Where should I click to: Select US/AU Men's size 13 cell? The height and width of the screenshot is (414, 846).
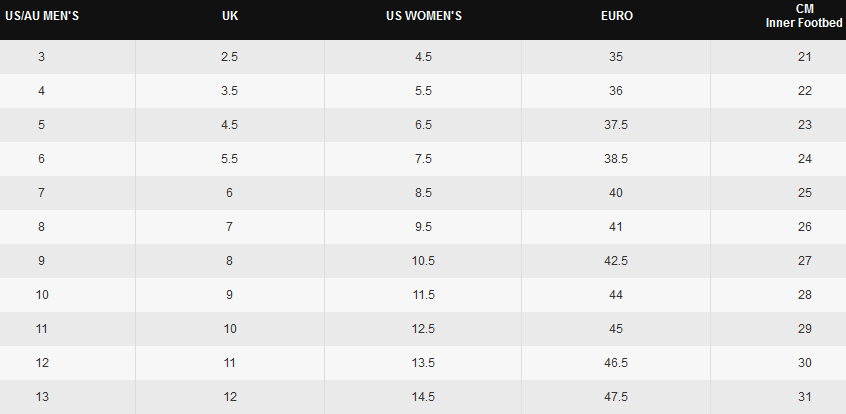click(x=41, y=397)
